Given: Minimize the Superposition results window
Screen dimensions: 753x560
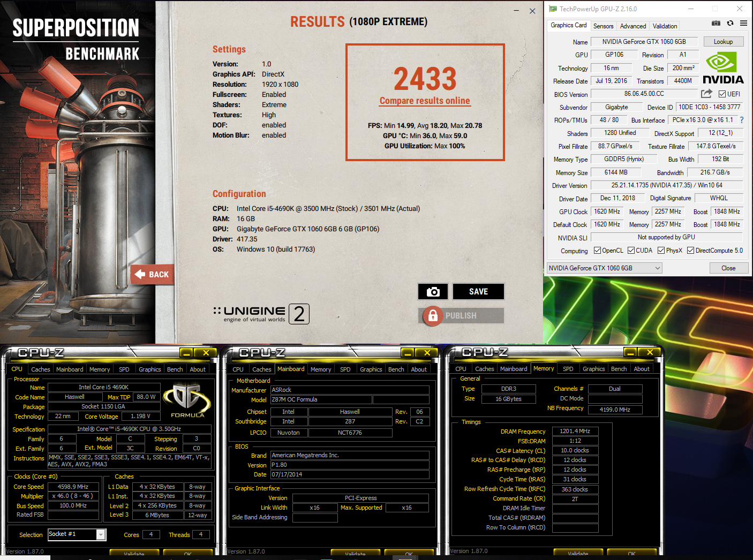Looking at the screenshot, I should tap(516, 11).
